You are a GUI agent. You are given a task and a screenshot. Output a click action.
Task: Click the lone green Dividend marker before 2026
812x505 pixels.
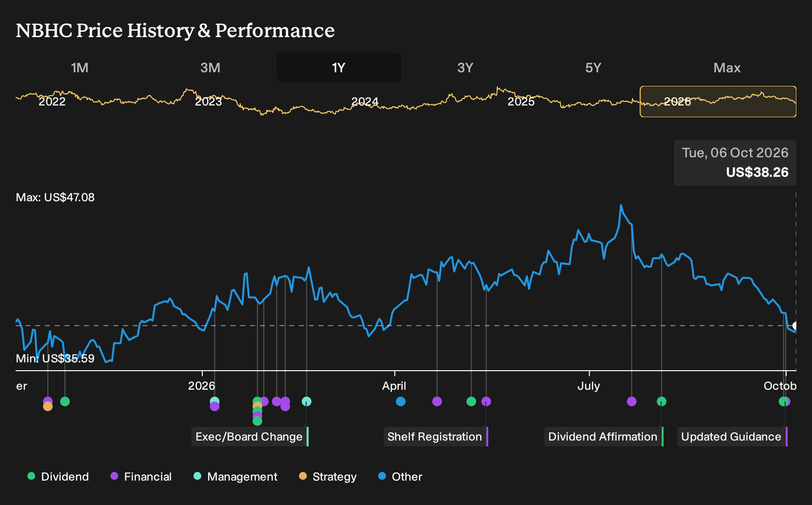pyautogui.click(x=65, y=401)
